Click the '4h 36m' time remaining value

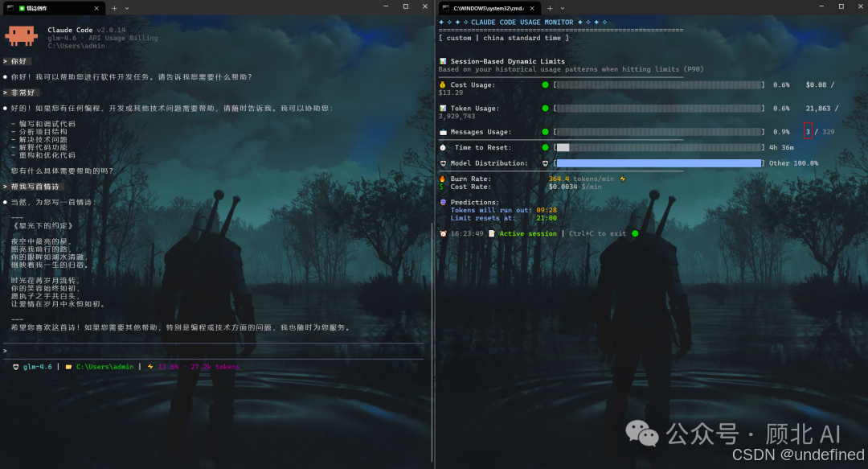[x=781, y=147]
